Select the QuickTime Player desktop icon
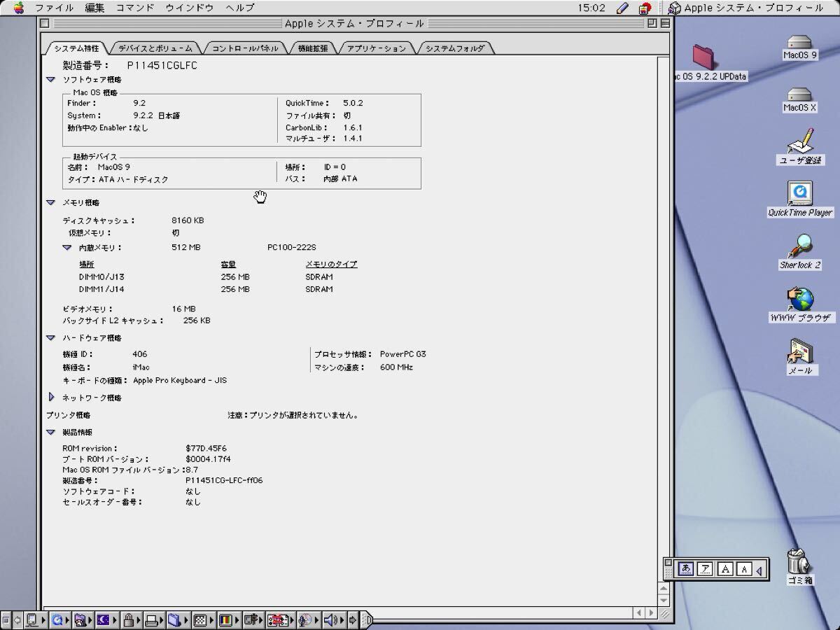Viewport: 840px width, 630px height. tap(800, 199)
